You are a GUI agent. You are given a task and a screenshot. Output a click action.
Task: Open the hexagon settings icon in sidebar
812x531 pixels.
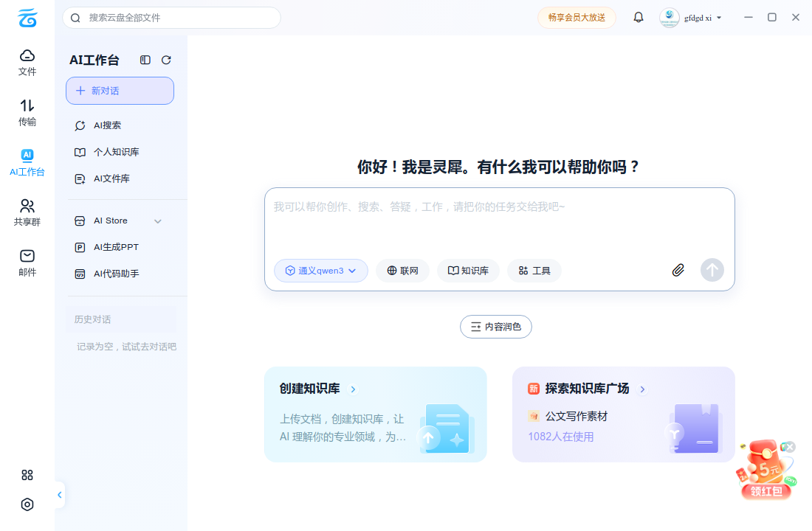(27, 504)
